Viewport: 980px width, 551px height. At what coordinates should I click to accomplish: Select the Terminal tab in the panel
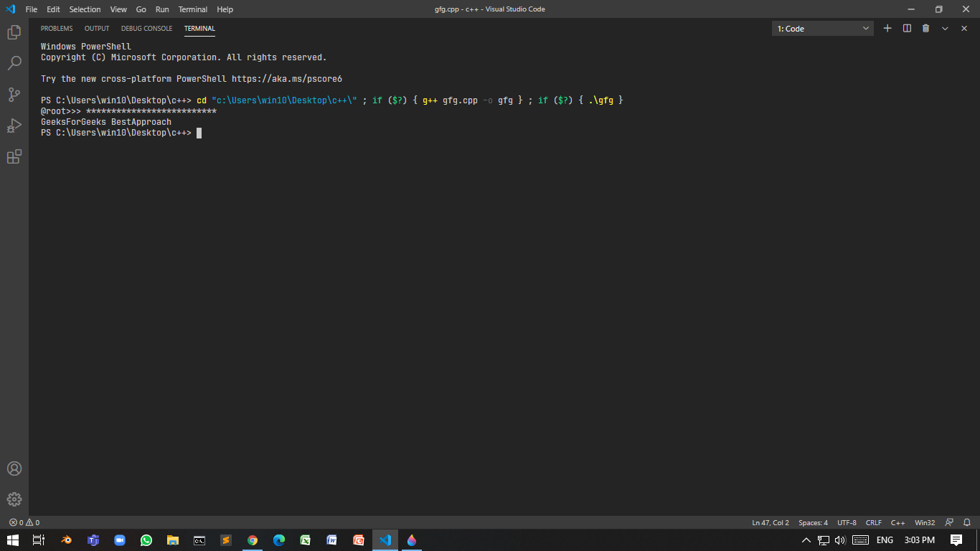point(199,29)
